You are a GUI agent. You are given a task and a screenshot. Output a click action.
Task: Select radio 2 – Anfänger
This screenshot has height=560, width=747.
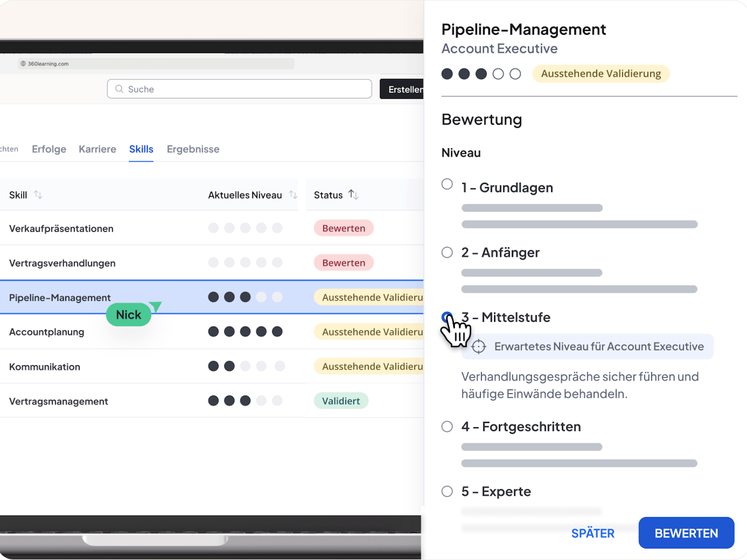click(x=447, y=253)
